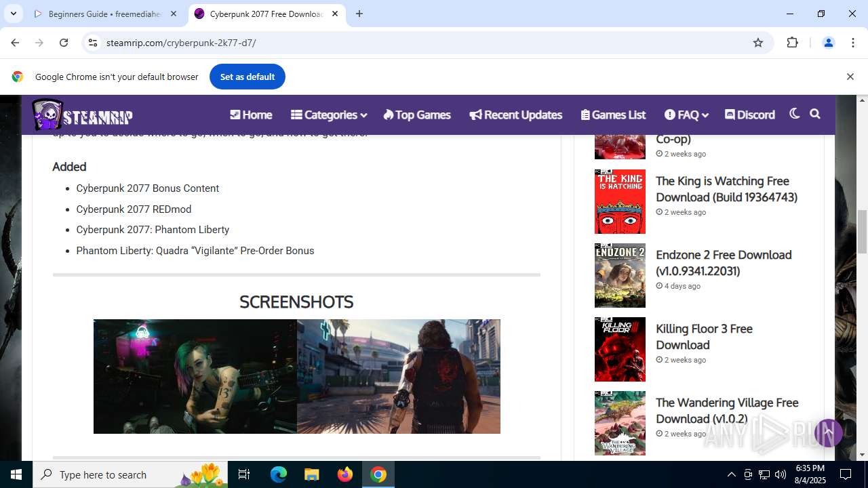The image size is (868, 488).
Task: Select 'Cyberpunk 2077 REDmod' list item
Action: pyautogui.click(x=134, y=209)
